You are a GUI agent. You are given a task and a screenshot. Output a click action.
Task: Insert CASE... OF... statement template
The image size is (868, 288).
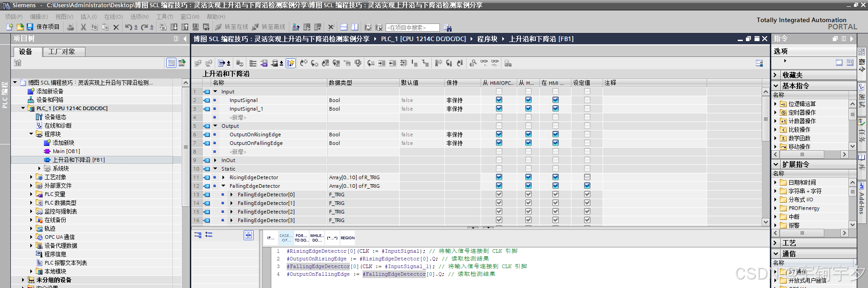click(x=286, y=238)
